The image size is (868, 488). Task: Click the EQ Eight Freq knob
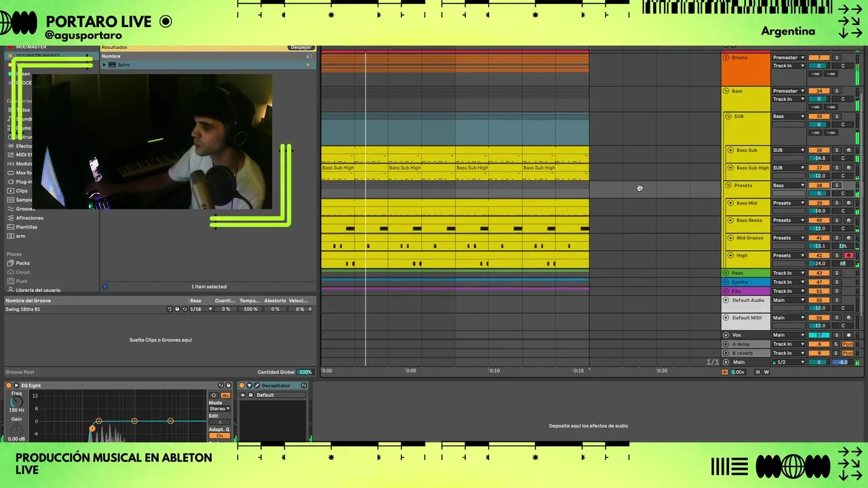coord(16,402)
